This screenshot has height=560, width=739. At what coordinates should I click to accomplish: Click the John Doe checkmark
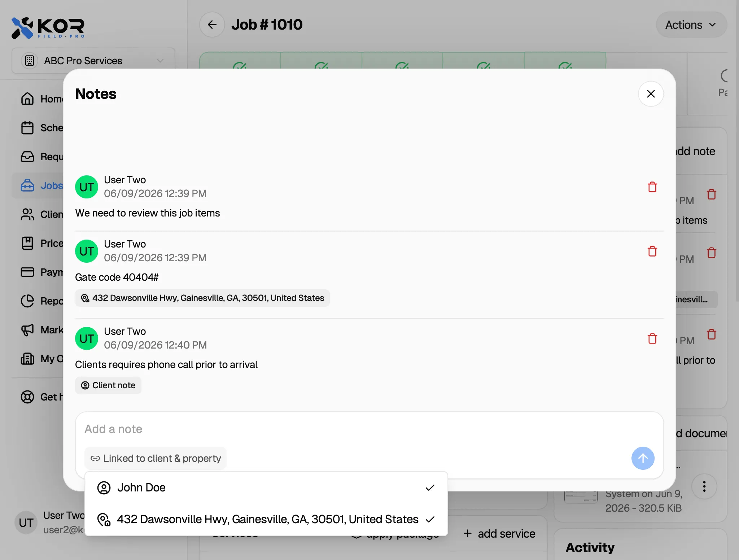coord(430,487)
